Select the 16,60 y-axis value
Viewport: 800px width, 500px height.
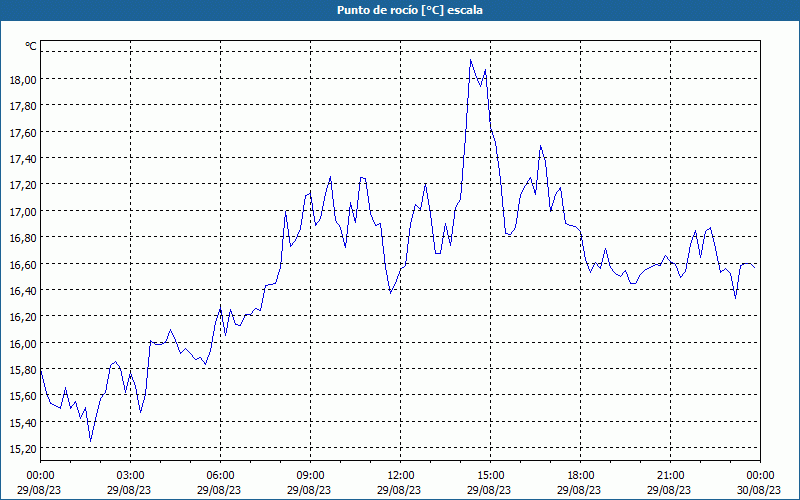tap(23, 264)
